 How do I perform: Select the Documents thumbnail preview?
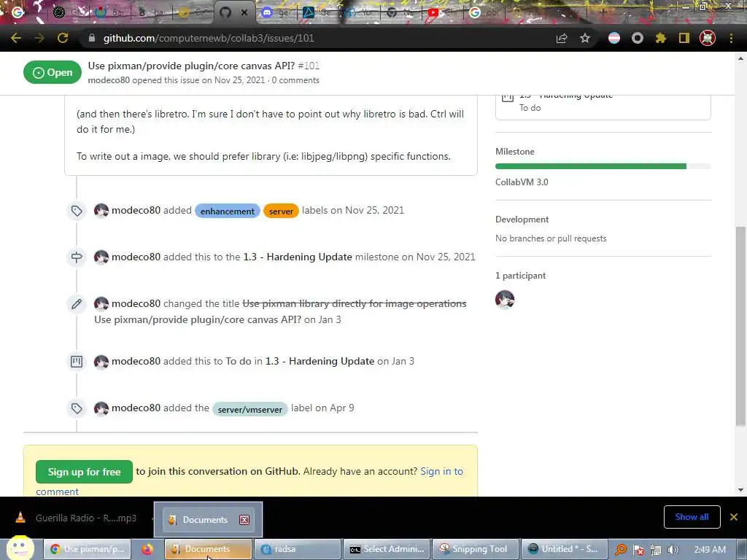click(x=208, y=519)
